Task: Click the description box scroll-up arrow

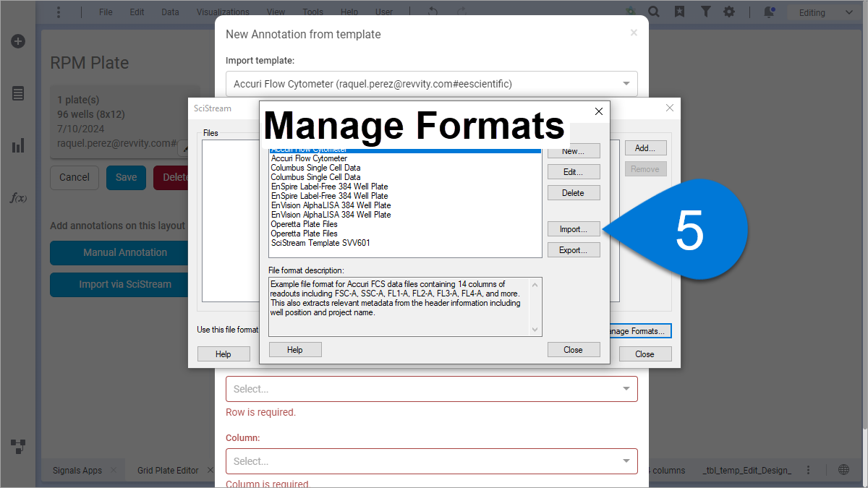Action: 535,284
